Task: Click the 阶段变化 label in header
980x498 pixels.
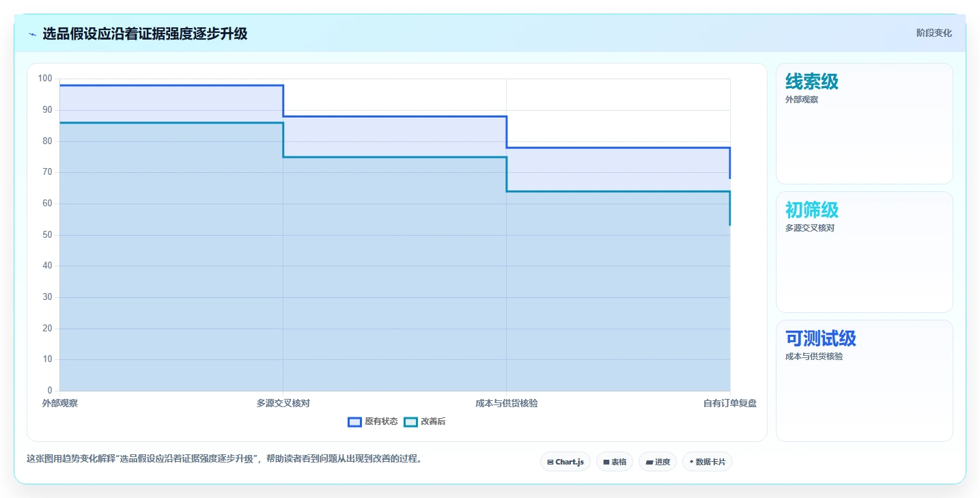Action: point(934,33)
